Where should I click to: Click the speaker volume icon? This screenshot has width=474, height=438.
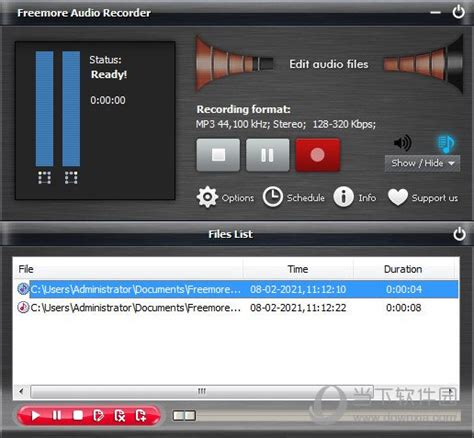[403, 143]
